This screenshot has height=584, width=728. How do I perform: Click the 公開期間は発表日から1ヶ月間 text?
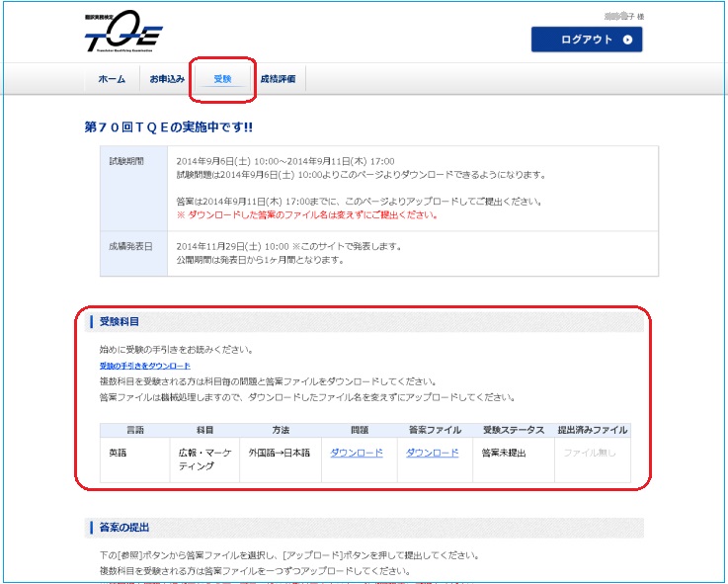260,260
